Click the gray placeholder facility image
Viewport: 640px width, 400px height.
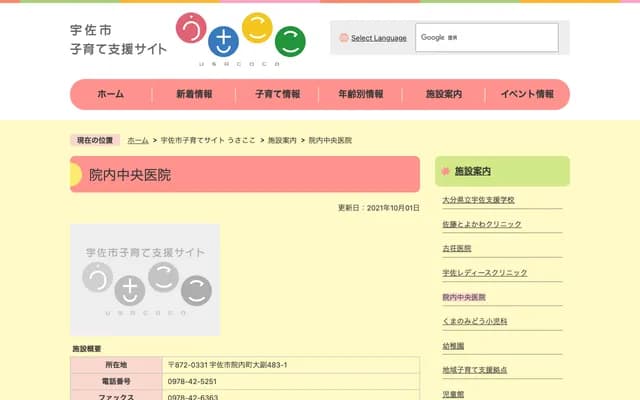click(145, 279)
